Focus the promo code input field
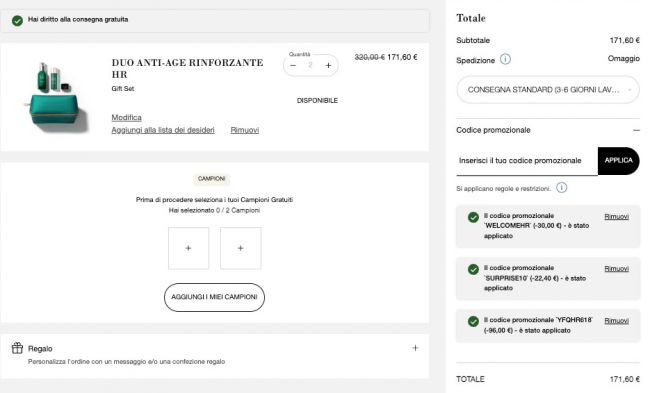650x393 pixels. (527, 161)
